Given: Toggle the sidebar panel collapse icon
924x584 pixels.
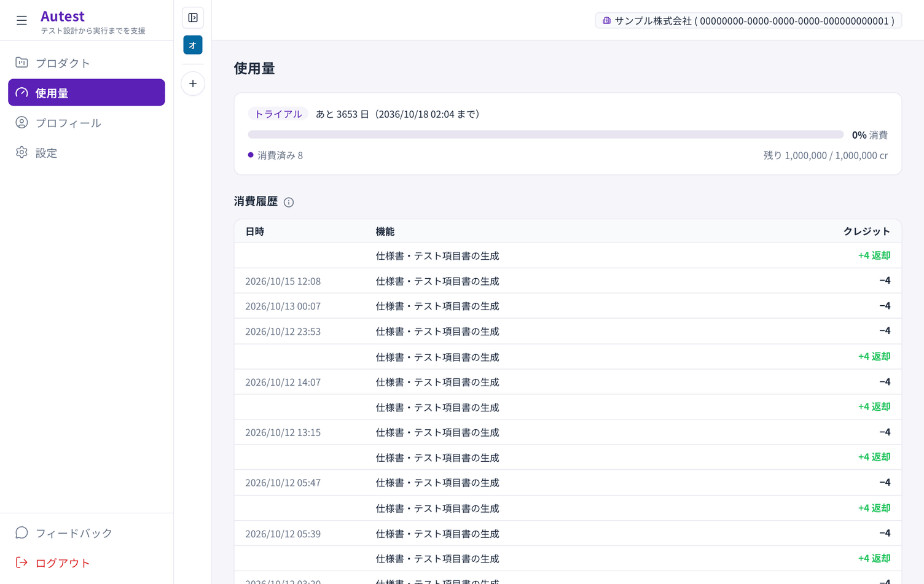Looking at the screenshot, I should (193, 18).
